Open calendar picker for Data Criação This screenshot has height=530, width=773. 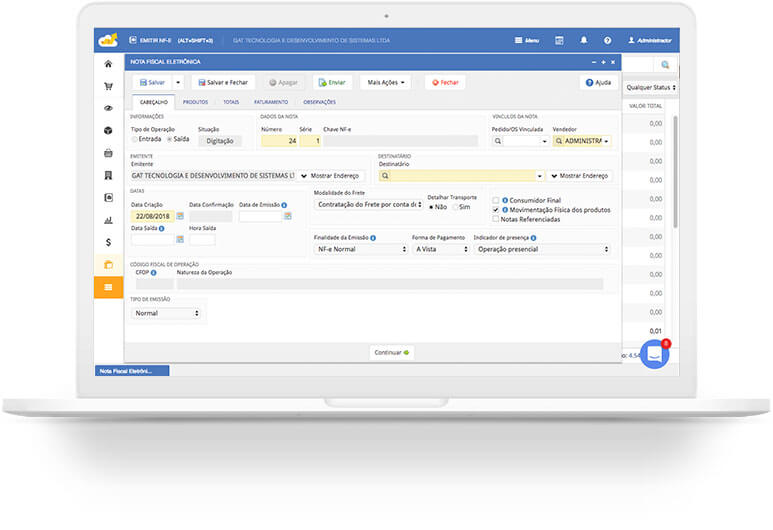point(180,216)
